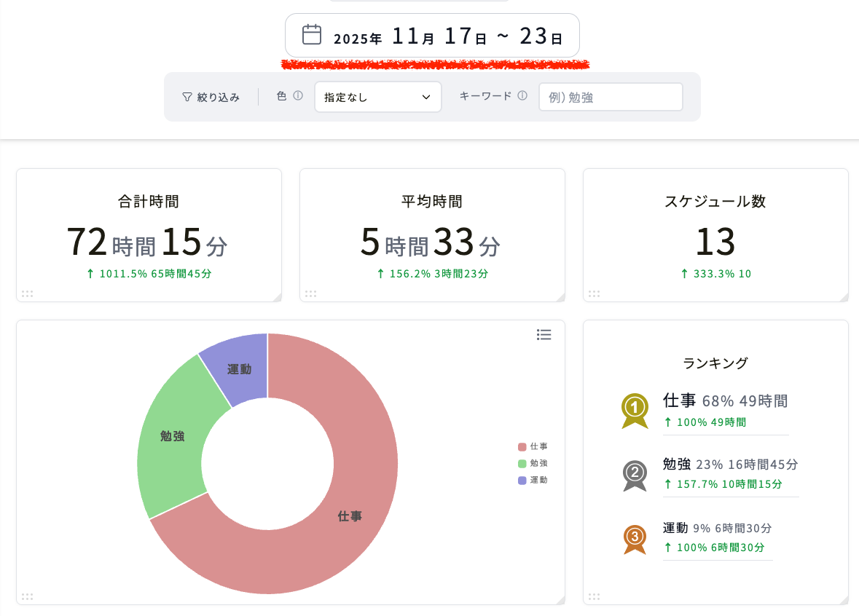Image resolution: width=859 pixels, height=616 pixels.
Task: Toggle 仕事 series in chart legend
Action: (533, 447)
